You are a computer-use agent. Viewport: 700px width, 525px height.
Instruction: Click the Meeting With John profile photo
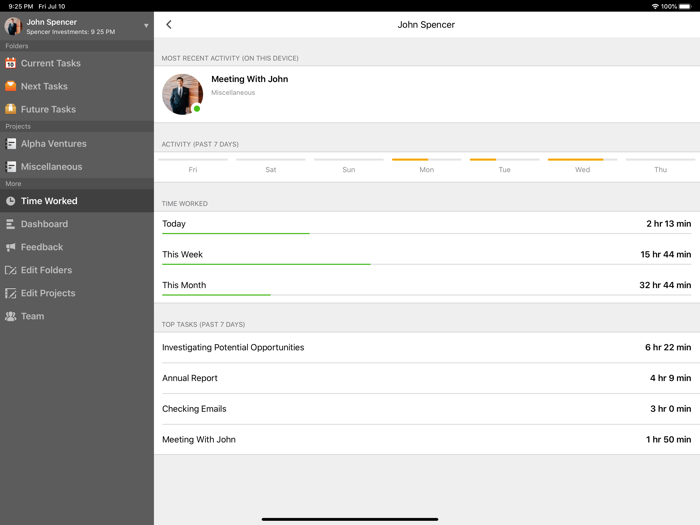[182, 94]
